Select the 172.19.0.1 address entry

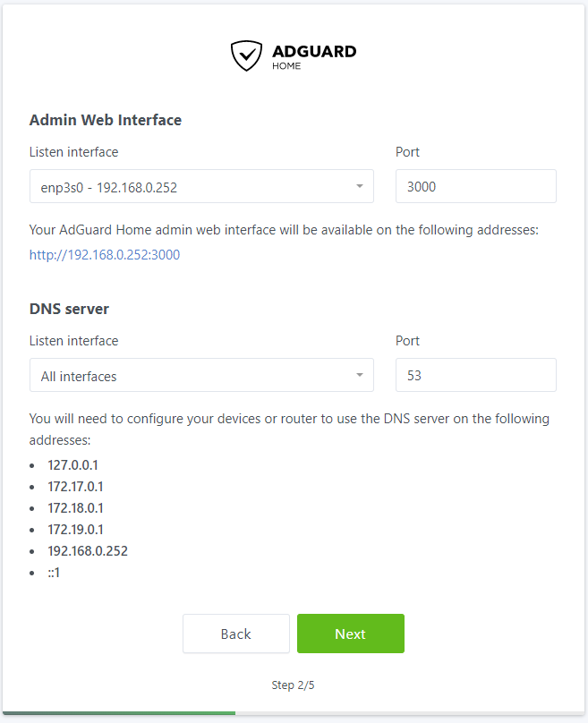[75, 530]
